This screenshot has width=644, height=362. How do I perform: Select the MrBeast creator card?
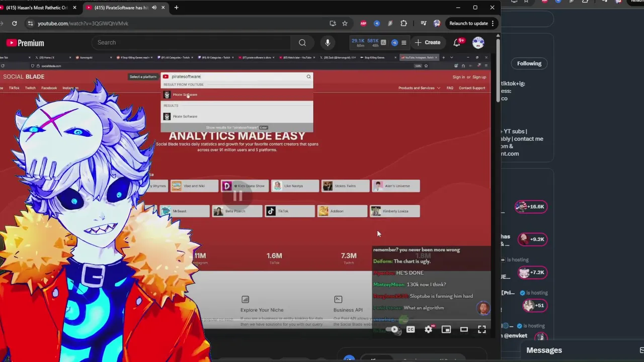tap(185, 211)
